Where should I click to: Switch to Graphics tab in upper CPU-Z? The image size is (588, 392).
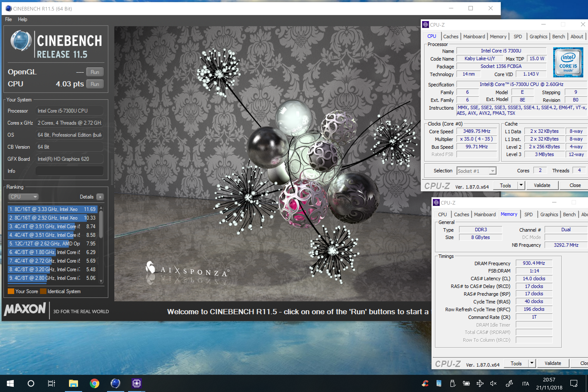click(x=538, y=37)
